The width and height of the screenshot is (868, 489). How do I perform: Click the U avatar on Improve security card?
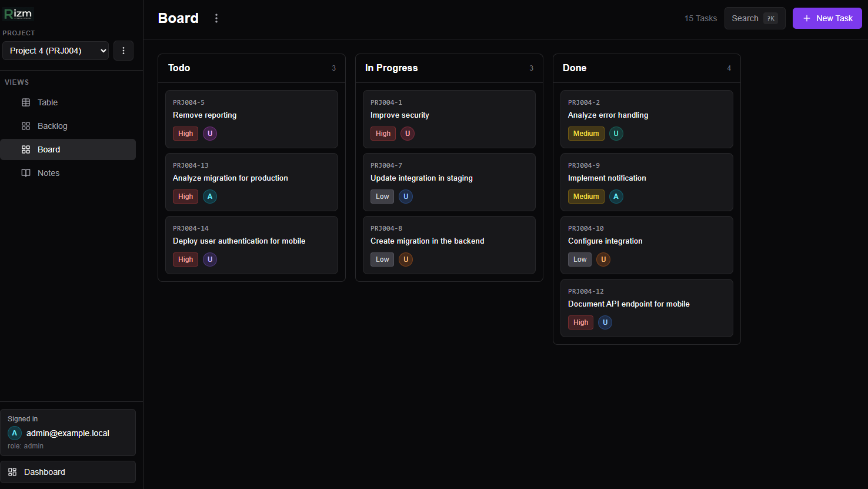(408, 134)
